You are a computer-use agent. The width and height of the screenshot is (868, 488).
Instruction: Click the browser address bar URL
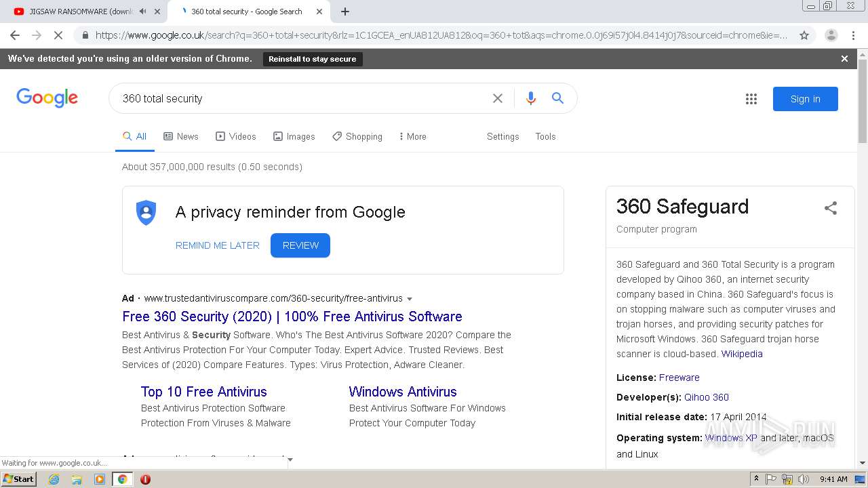click(441, 35)
